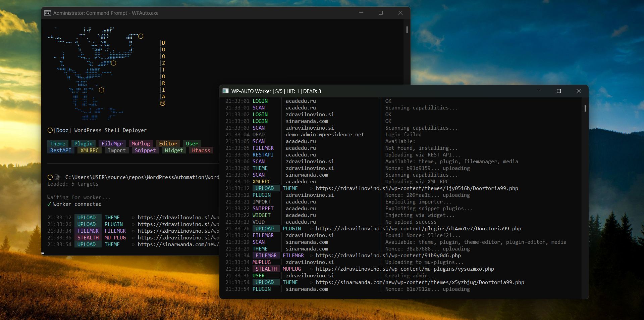This screenshot has width=644, height=320.
Task: Select the Import module tag
Action: coord(116,150)
